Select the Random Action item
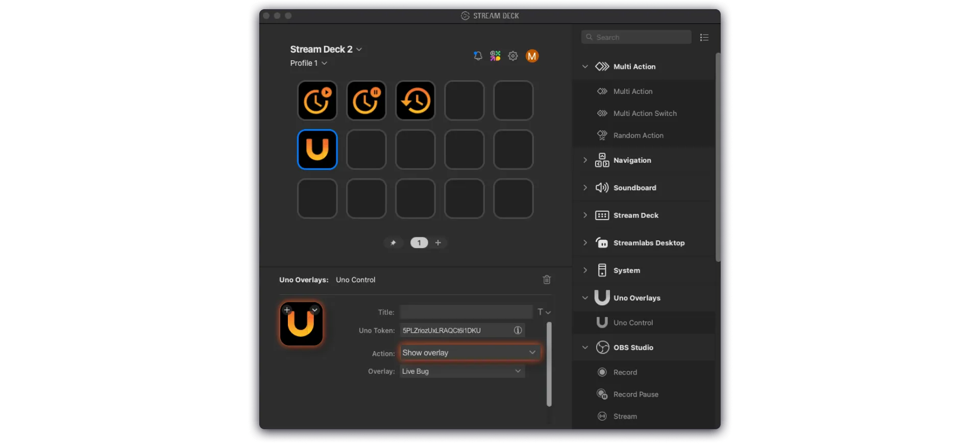The width and height of the screenshot is (980, 444). point(644,135)
